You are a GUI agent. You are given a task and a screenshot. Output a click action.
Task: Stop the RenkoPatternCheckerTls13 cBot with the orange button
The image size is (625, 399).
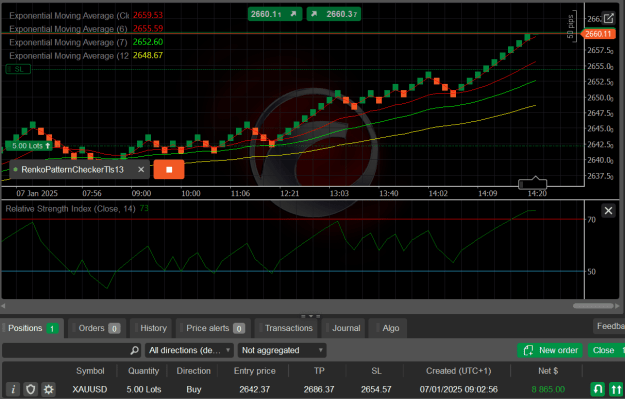click(169, 169)
